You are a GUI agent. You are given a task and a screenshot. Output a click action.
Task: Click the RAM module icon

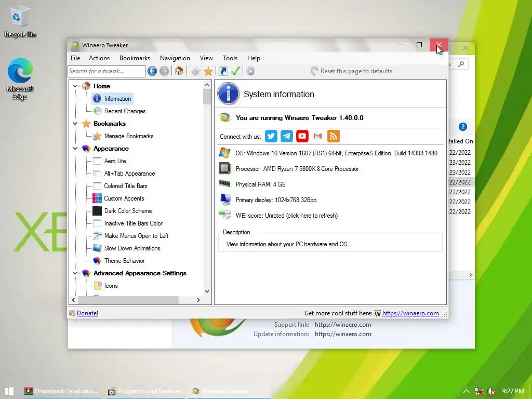(x=224, y=183)
